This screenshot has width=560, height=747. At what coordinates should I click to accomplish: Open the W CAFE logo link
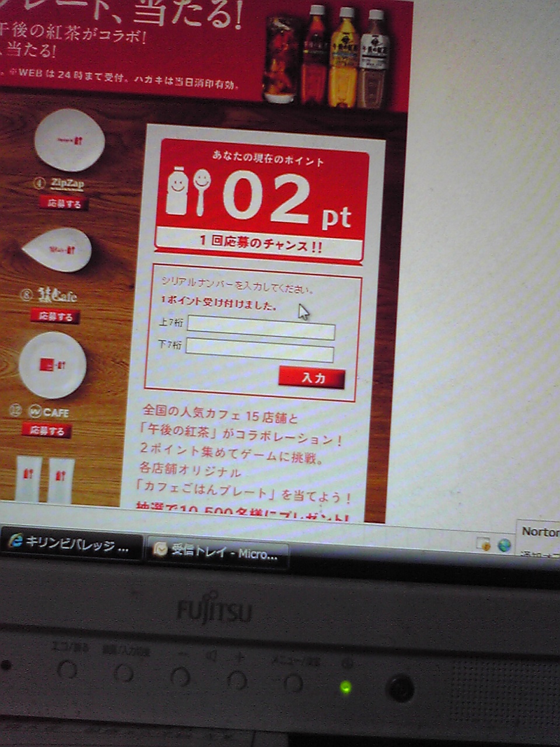click(x=50, y=412)
